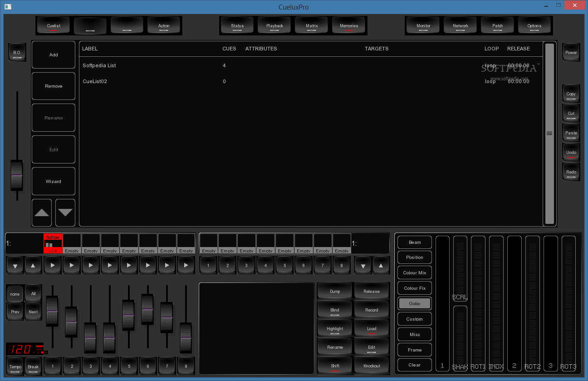Toggle Blind mode

(x=335, y=310)
